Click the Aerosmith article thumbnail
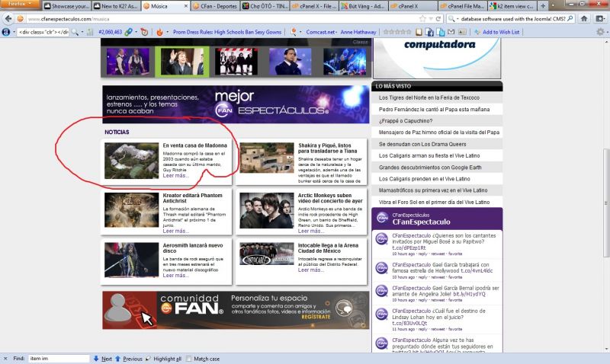The width and height of the screenshot is (610, 364). 131,260
